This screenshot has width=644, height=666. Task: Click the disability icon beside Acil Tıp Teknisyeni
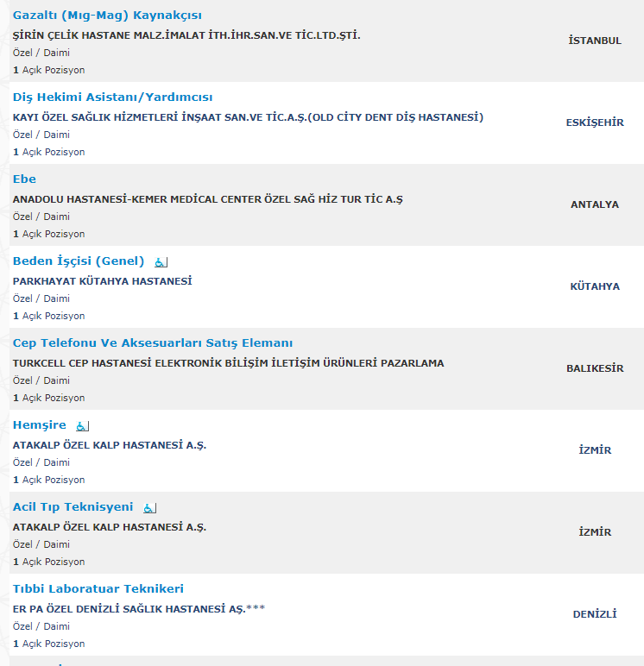click(149, 507)
